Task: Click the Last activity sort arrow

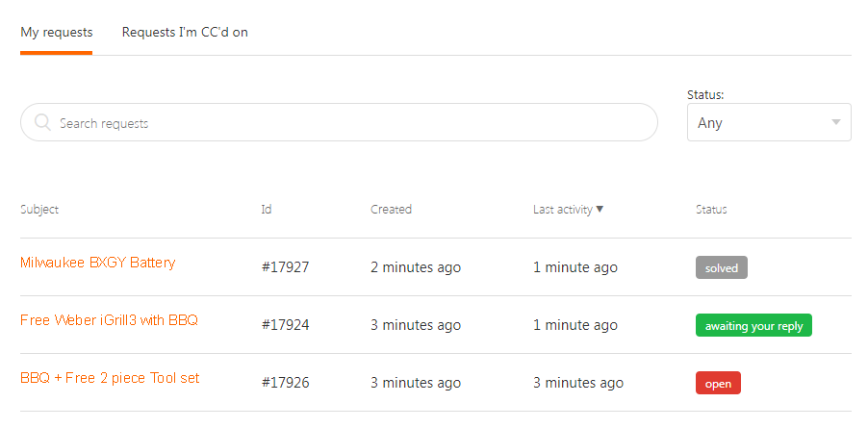Action: [600, 210]
